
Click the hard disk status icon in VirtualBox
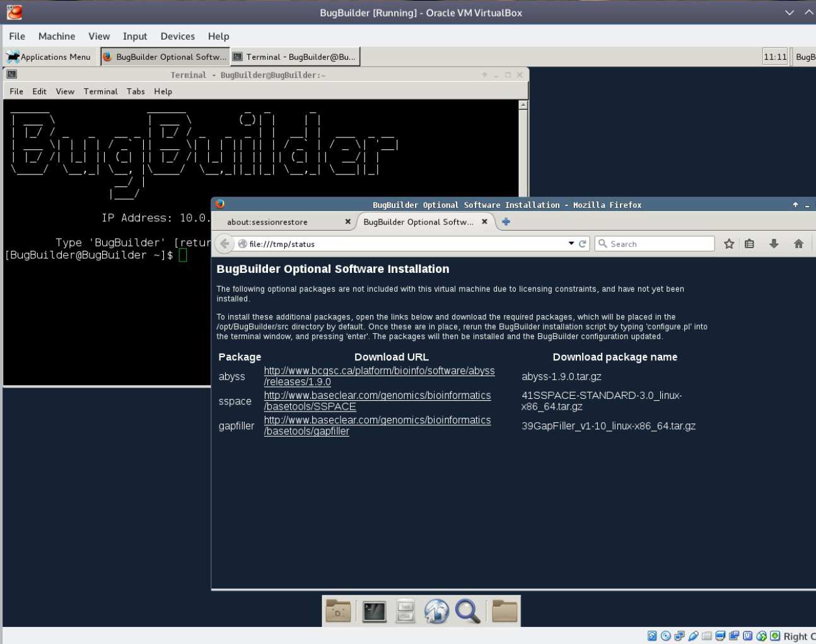tap(652, 636)
